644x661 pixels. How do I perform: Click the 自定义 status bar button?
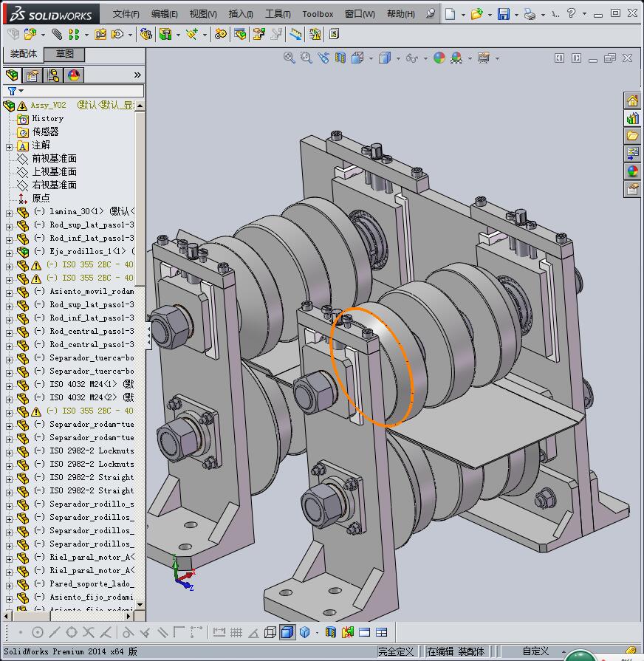535,651
